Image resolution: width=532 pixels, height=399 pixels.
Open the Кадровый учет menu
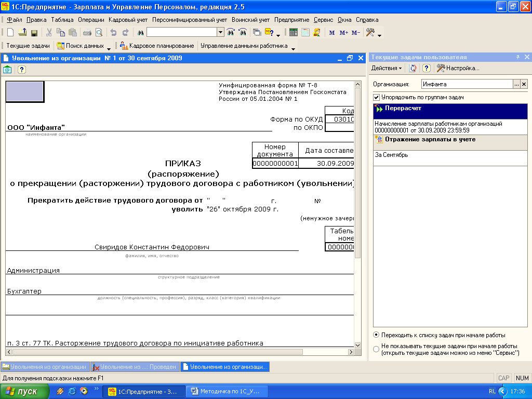tap(128, 20)
